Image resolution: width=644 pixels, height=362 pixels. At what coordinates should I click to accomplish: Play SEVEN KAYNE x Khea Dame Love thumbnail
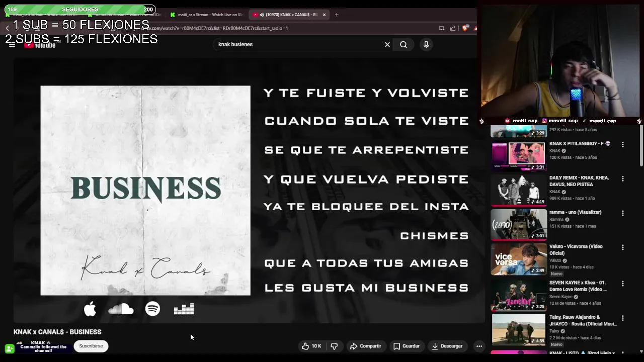[x=519, y=296]
